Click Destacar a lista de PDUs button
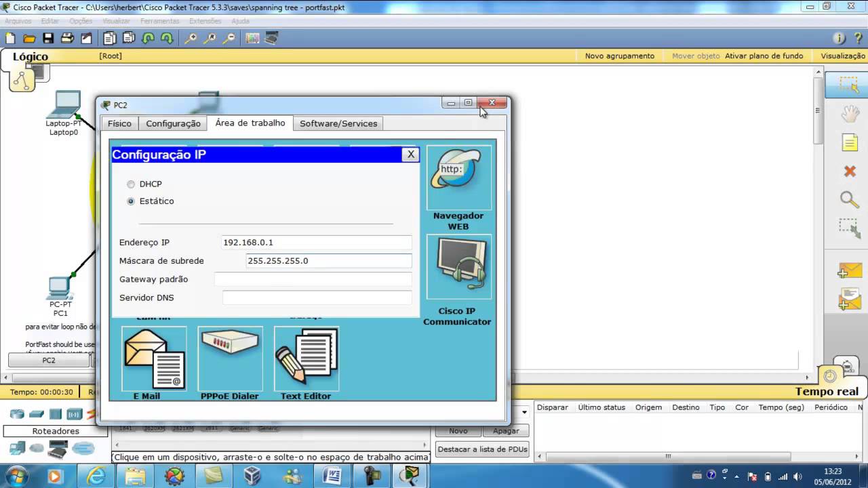Viewport: 868px width, 488px height. click(482, 449)
